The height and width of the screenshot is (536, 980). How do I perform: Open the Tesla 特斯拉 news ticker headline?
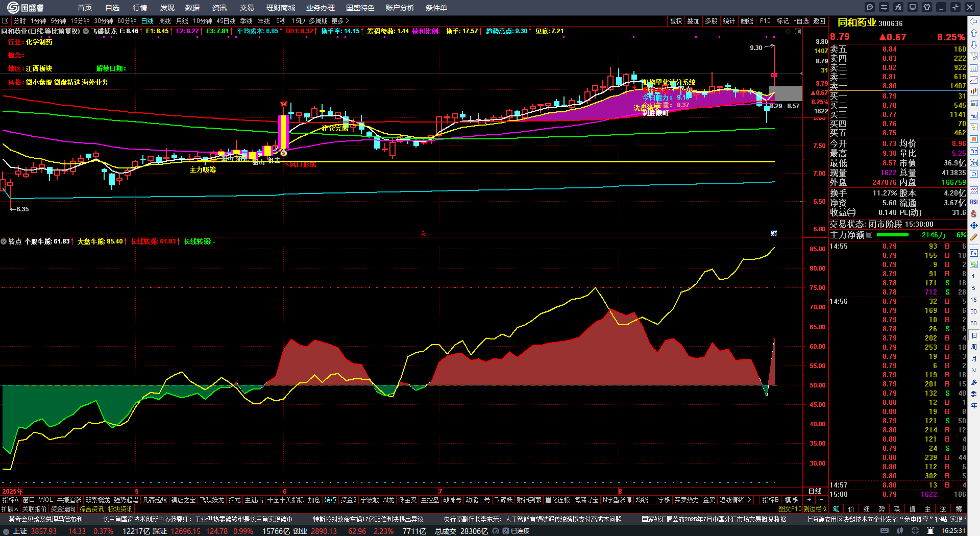point(368,519)
